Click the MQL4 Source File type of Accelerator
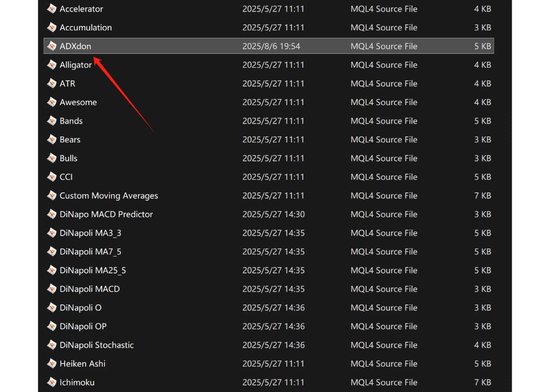The image size is (552, 392). (384, 9)
